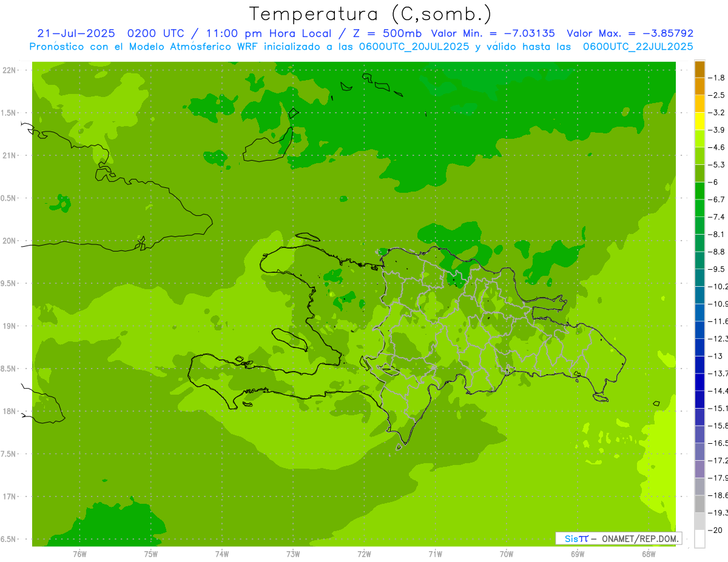
Task: Click the '1.5N' latitude label
Action: (9, 113)
